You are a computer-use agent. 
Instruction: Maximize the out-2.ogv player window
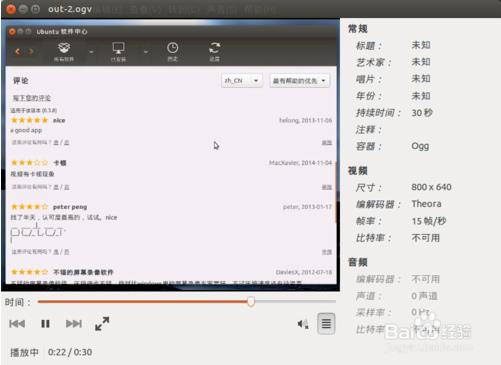coord(35,9)
